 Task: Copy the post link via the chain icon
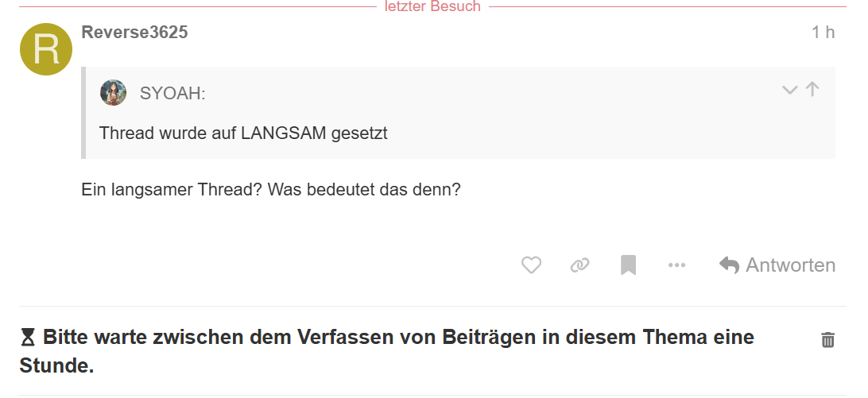(579, 265)
